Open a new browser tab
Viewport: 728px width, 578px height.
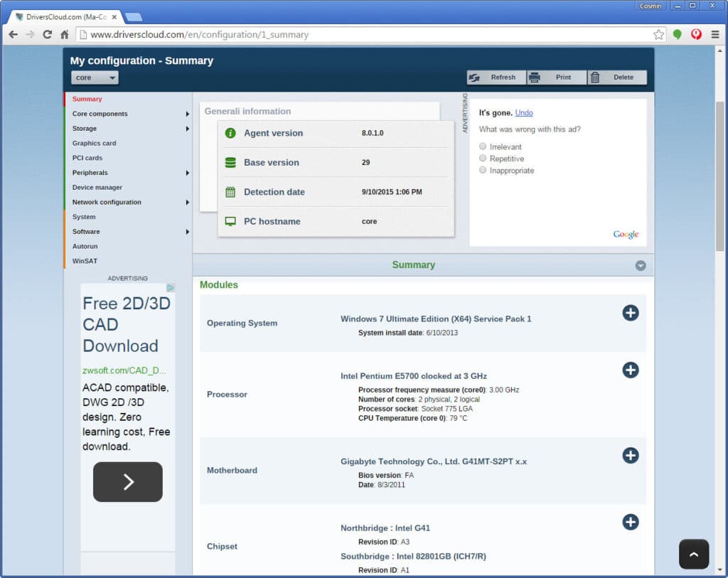[134, 17]
